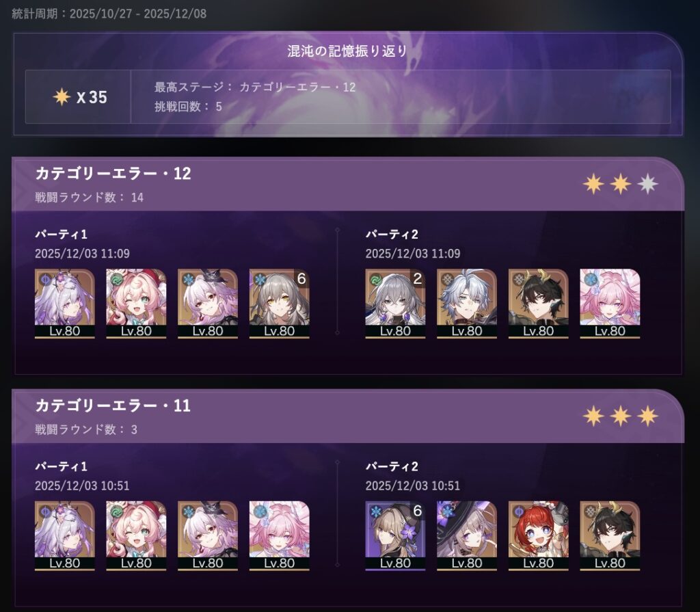Viewport: 700px width, 612px height.
Task: Click the gray third star of カテゴリーエラー・12
Action: click(x=647, y=183)
